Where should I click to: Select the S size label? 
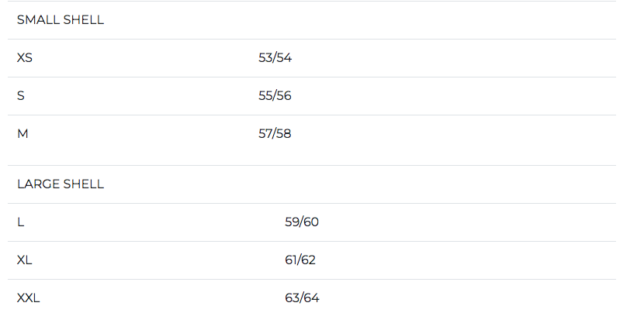coord(21,95)
